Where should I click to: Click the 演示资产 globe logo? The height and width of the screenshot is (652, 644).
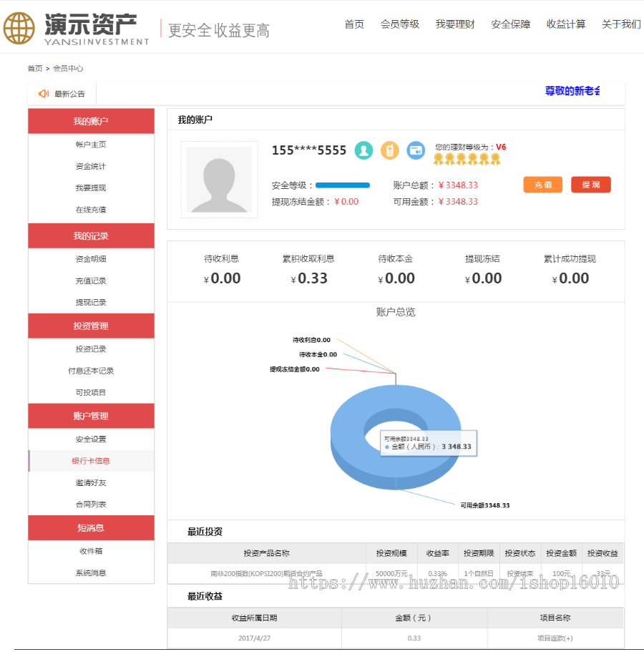tap(21, 27)
